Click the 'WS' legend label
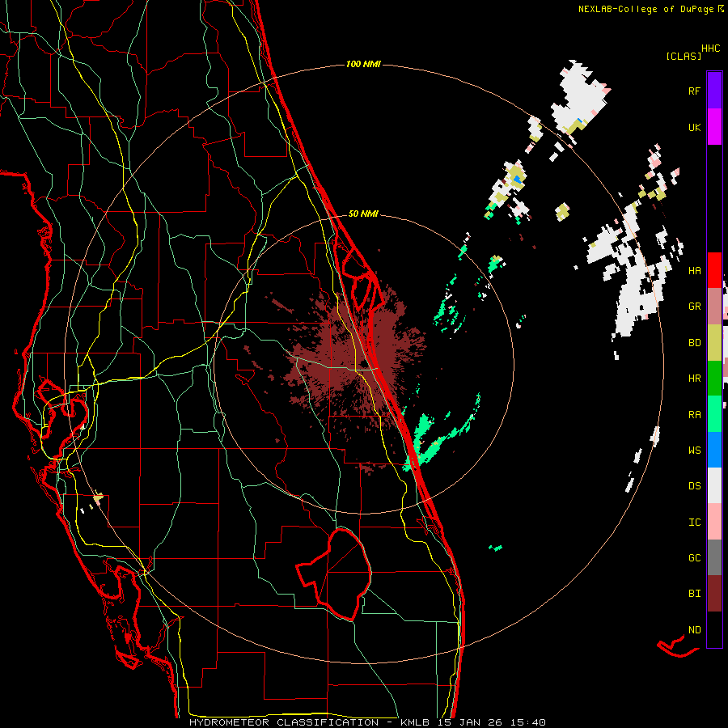The height and width of the screenshot is (728, 728). tap(694, 451)
